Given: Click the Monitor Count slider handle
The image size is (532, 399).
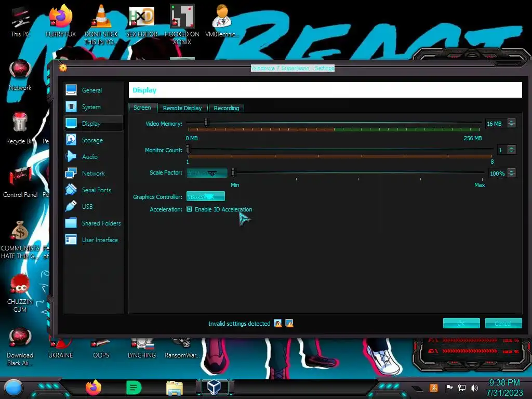Looking at the screenshot, I should click(x=188, y=149).
